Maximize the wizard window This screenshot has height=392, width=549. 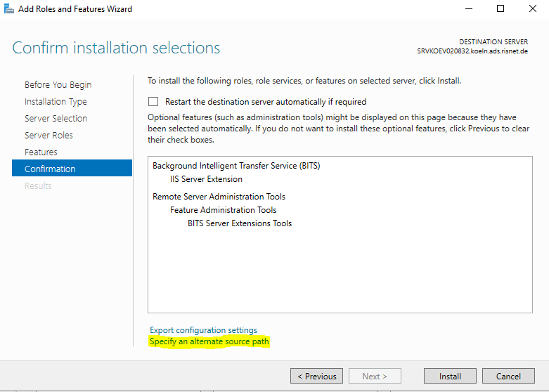tap(500, 8)
